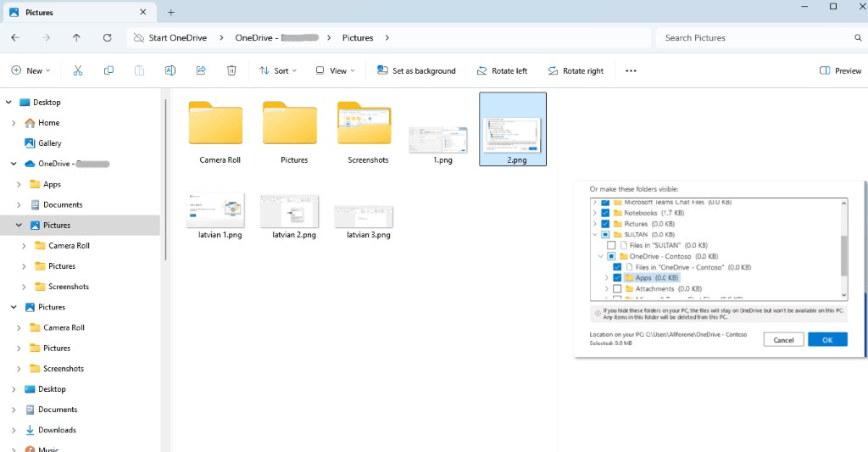The image size is (868, 452).
Task: Click Start OneDrive breadcrumb
Action: point(178,37)
